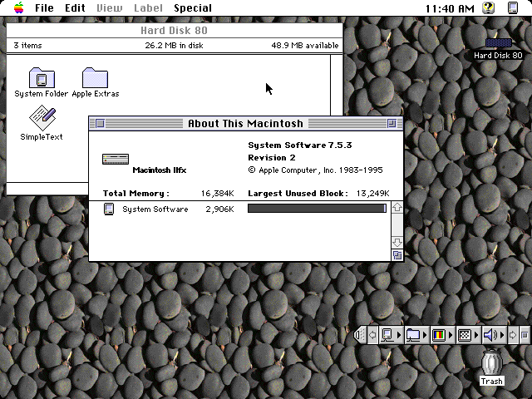Click the About This Macintosh title bar
The height and width of the screenshot is (399, 532).
pyautogui.click(x=246, y=124)
